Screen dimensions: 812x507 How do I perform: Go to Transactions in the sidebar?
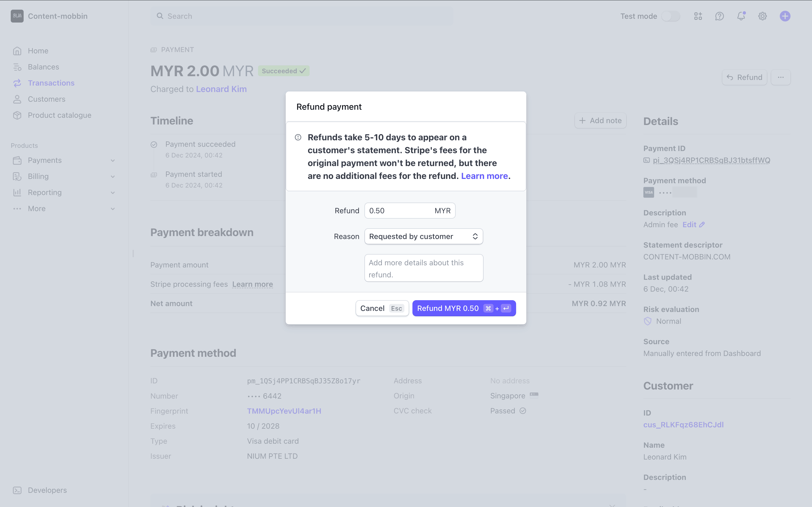point(51,83)
